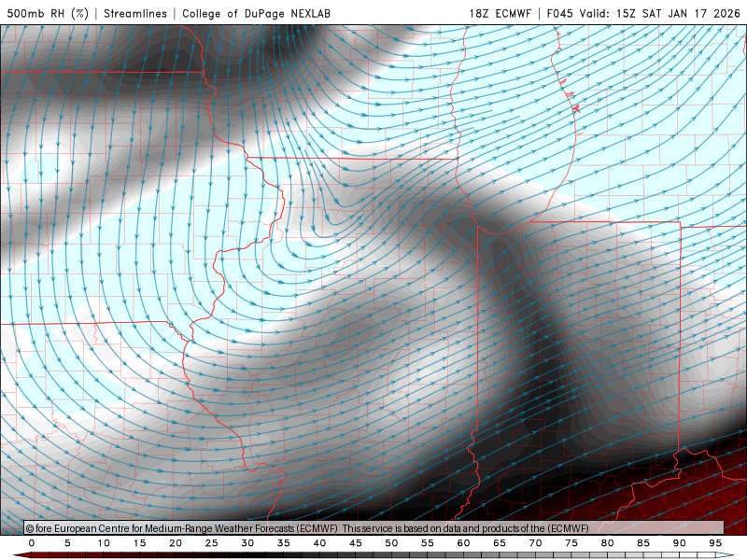Image resolution: width=747 pixels, height=560 pixels.
Task: Pick the "30" color scale label
Action: point(247,543)
